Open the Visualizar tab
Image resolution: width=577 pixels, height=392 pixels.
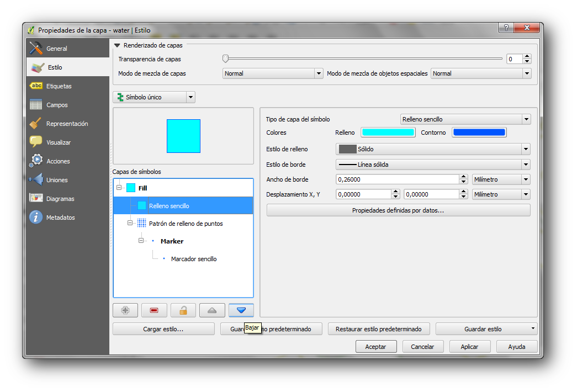(68, 142)
